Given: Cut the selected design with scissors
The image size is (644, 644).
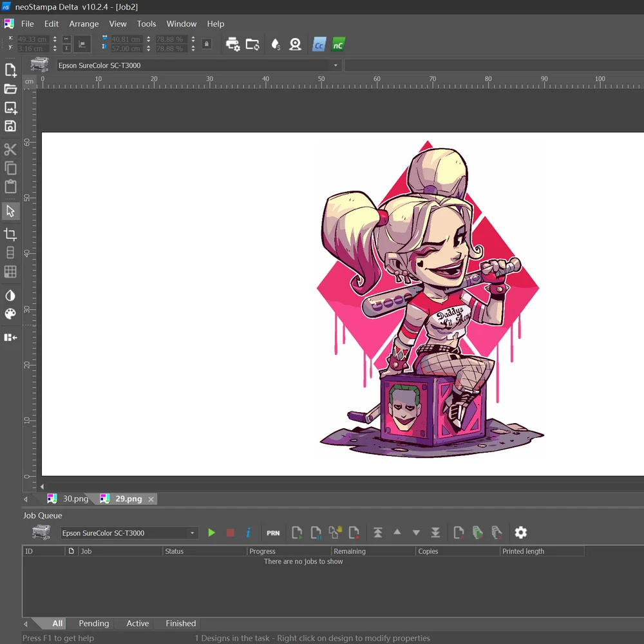Looking at the screenshot, I should pos(10,149).
